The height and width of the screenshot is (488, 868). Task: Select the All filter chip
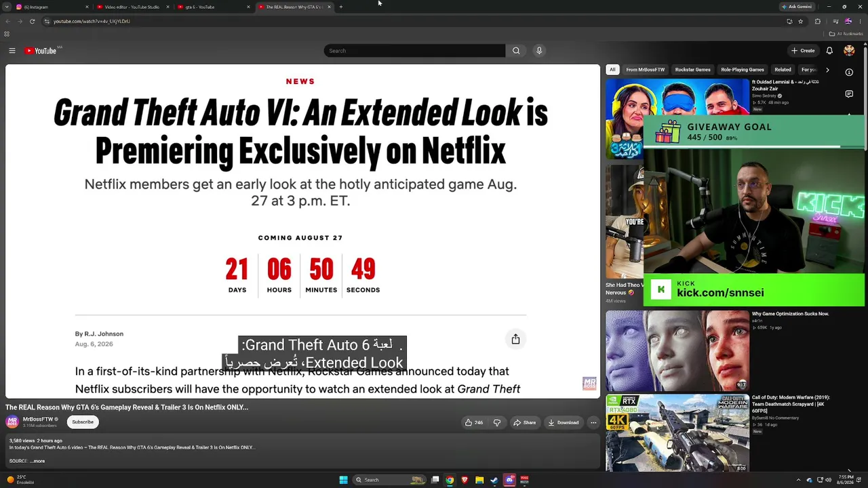[x=612, y=69]
